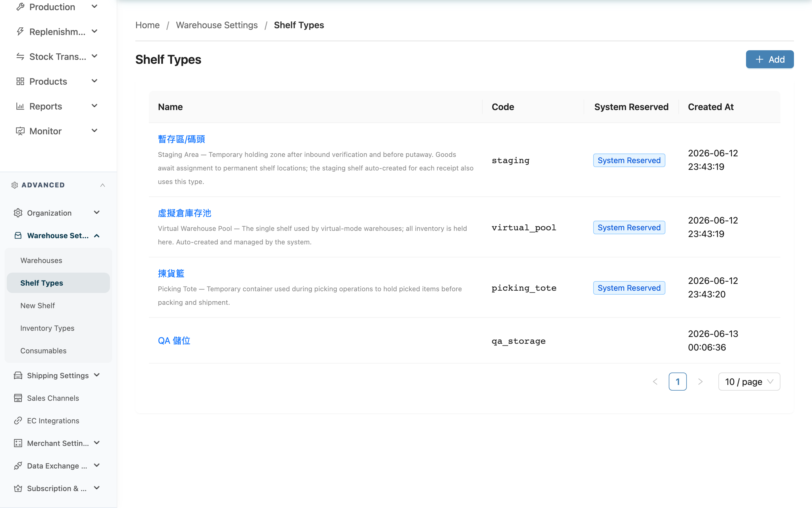812x508 pixels.
Task: Open Warehouses in the sidebar
Action: pyautogui.click(x=58, y=260)
